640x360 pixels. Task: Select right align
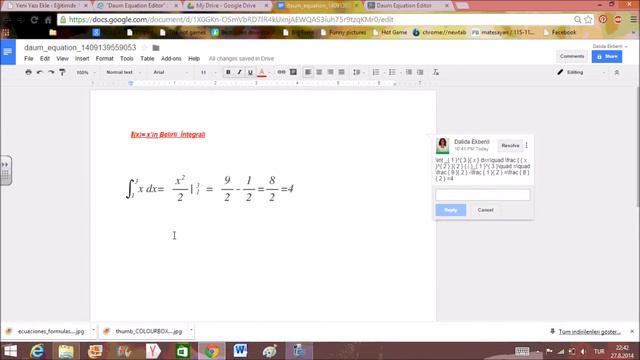click(x=330, y=72)
